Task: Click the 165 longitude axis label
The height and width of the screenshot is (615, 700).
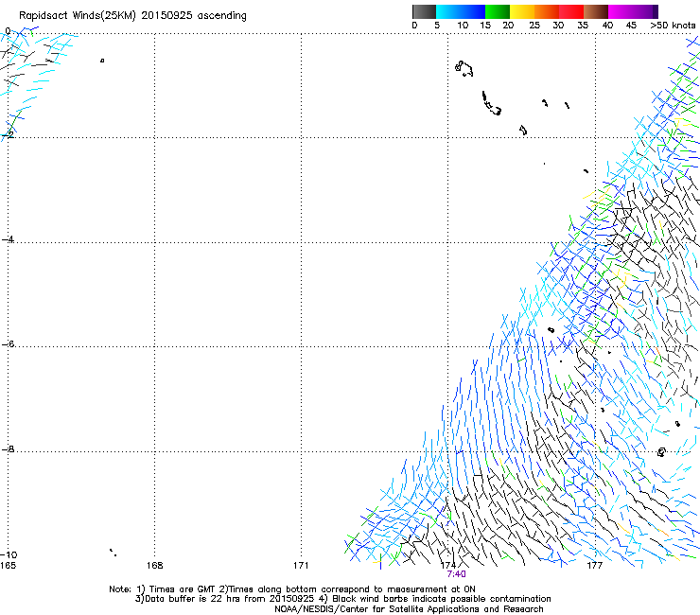Action: pyautogui.click(x=8, y=566)
